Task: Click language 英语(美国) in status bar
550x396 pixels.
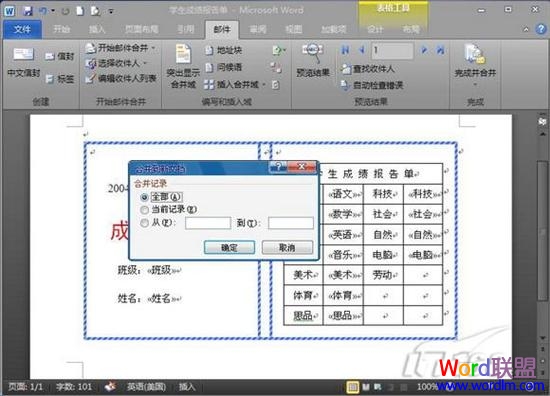Action: tap(146, 387)
